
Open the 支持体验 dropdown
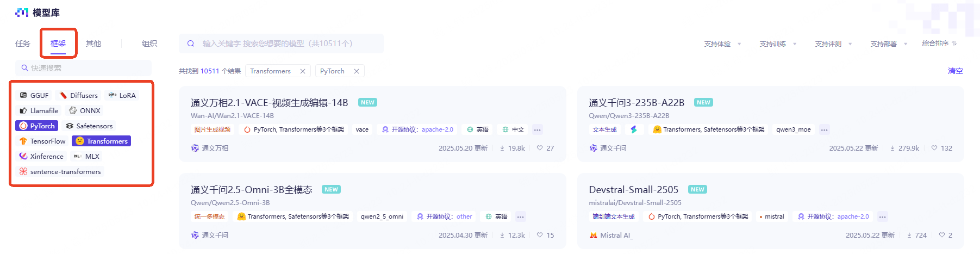tap(722, 44)
